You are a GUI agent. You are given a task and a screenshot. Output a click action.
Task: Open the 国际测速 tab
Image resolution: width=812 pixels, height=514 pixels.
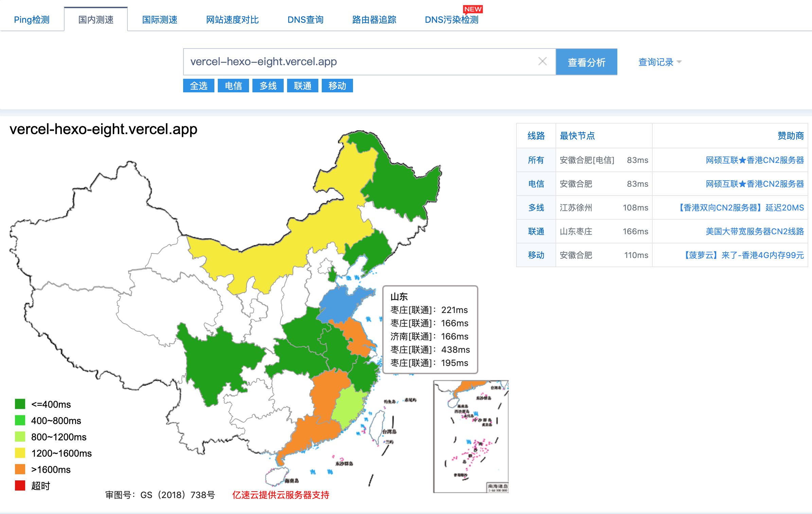pos(160,20)
